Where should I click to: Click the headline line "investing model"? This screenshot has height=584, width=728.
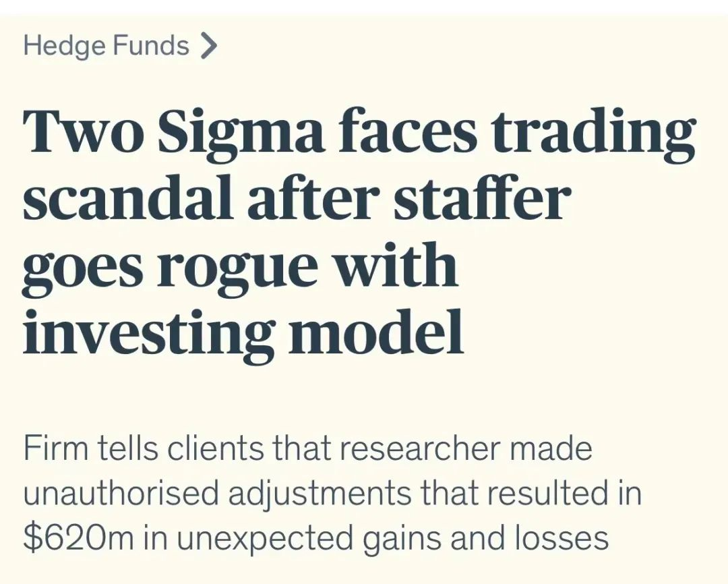coord(243,332)
